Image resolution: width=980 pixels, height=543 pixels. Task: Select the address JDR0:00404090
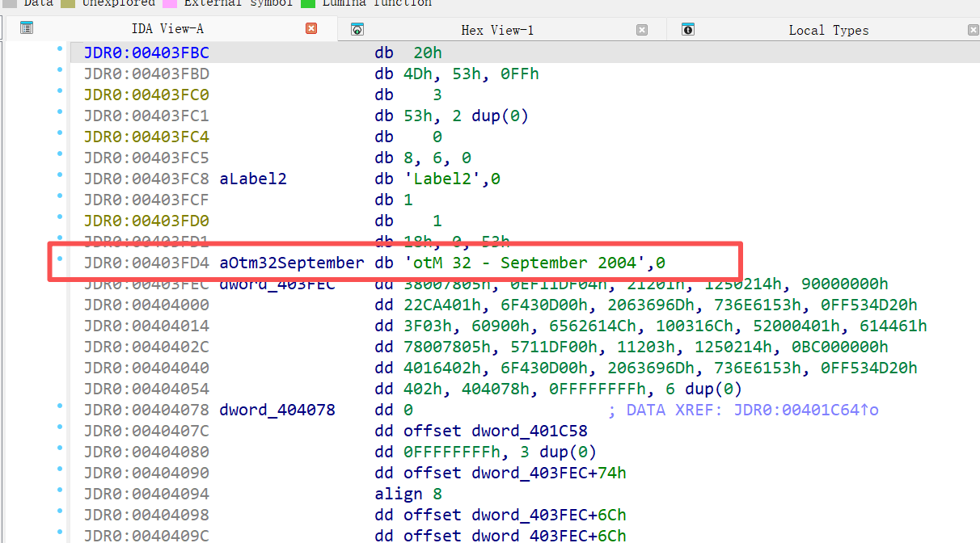click(146, 473)
